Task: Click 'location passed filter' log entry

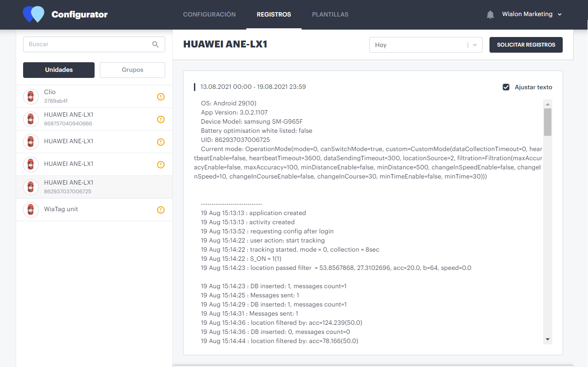Action: click(x=336, y=268)
